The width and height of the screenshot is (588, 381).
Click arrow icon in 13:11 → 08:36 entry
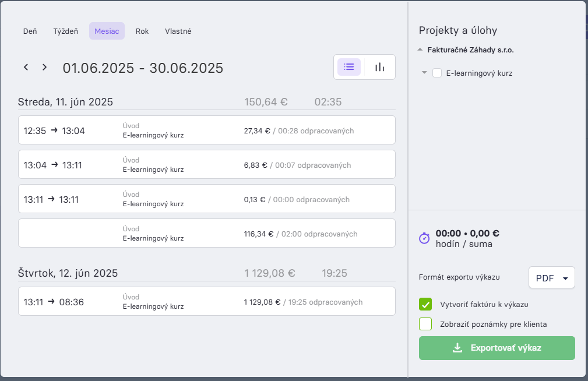pyautogui.click(x=51, y=302)
